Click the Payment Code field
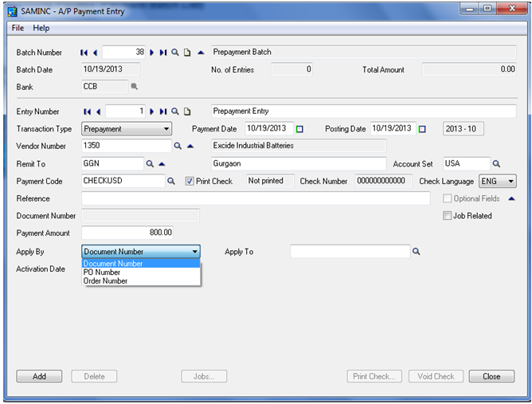 point(123,181)
